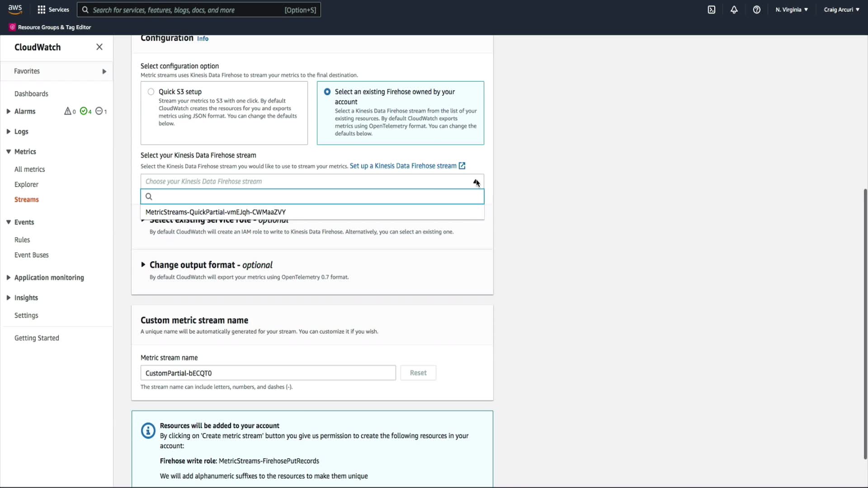Select the Quick S3 setup radio option

[151, 92]
